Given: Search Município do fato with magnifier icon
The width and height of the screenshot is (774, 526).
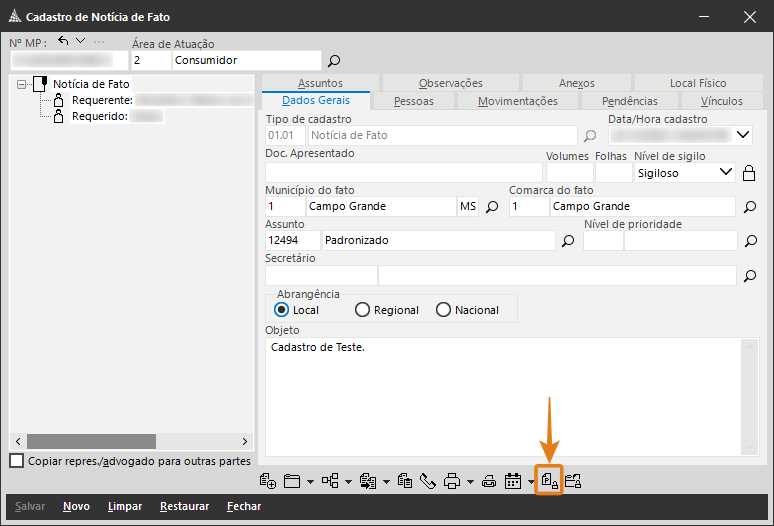Looking at the screenshot, I should click(x=492, y=207).
